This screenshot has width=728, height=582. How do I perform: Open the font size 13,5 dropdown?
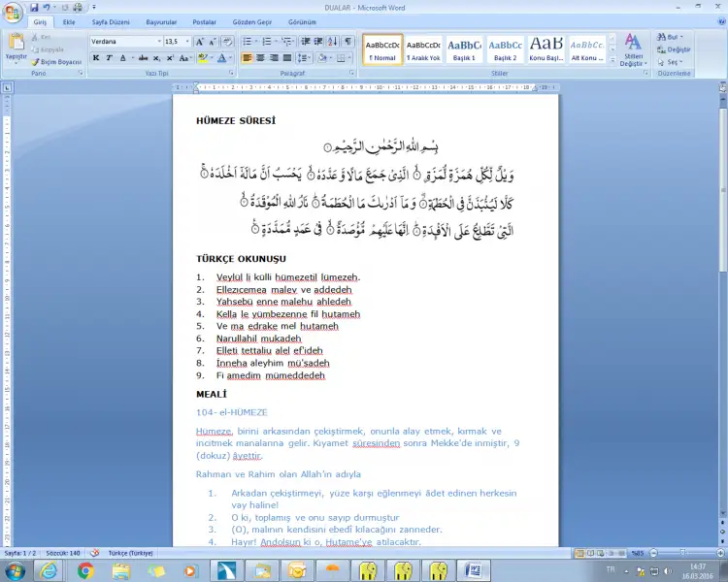pyautogui.click(x=186, y=42)
